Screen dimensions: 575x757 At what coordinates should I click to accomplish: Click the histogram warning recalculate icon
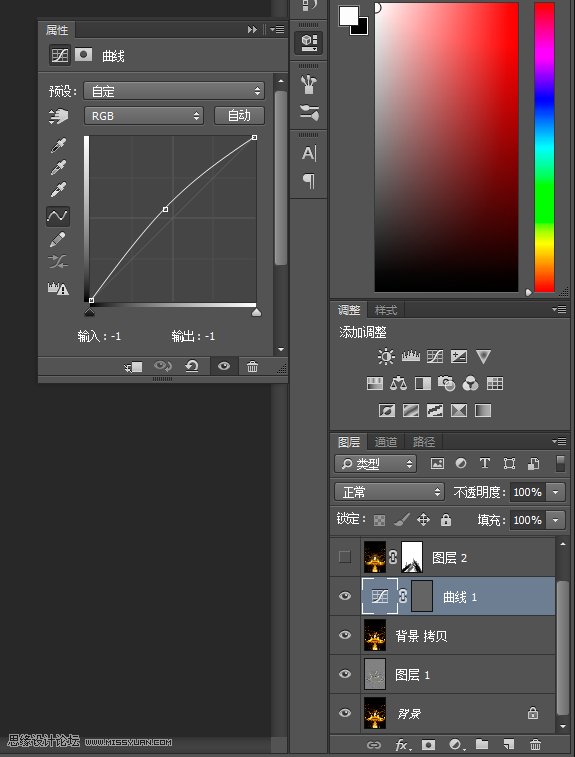click(x=58, y=288)
